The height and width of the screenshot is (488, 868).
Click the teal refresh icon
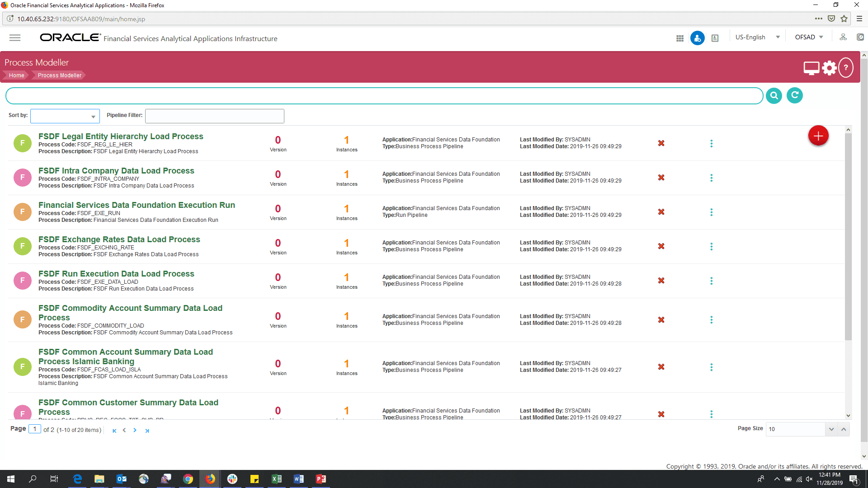click(x=794, y=95)
